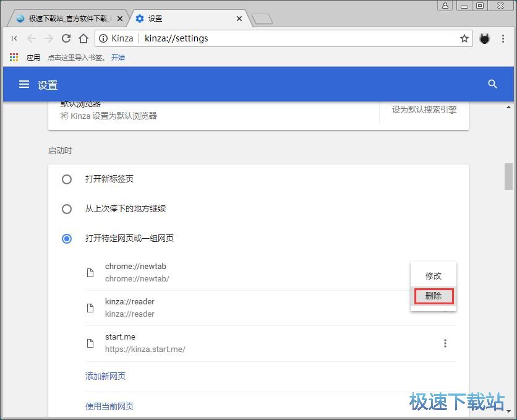517x420 pixels.
Task: Open settings hamburger menu
Action: coord(23,84)
